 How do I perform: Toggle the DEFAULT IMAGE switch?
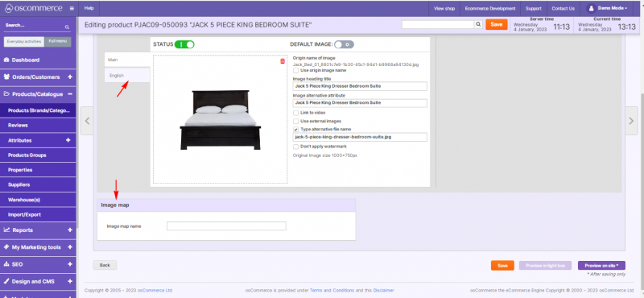[x=344, y=44]
